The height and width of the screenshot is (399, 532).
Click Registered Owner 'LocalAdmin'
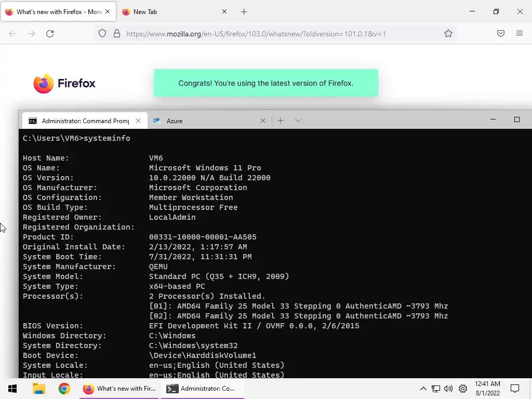click(x=172, y=217)
